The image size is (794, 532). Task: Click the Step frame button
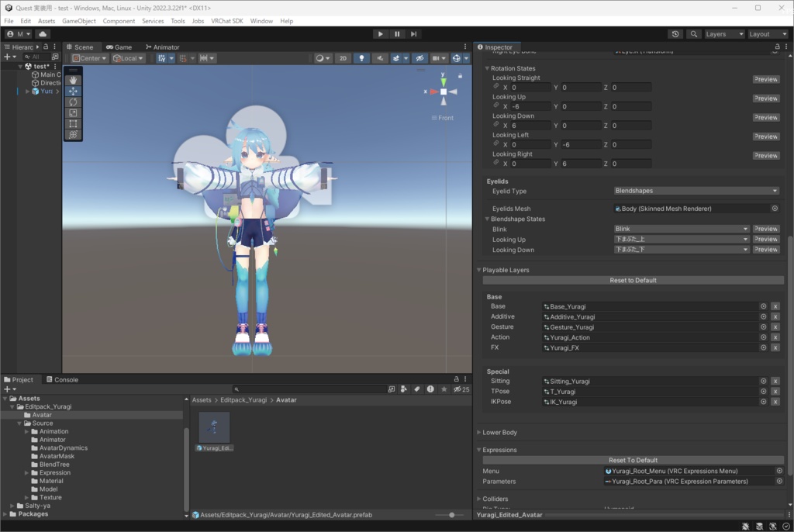414,34
